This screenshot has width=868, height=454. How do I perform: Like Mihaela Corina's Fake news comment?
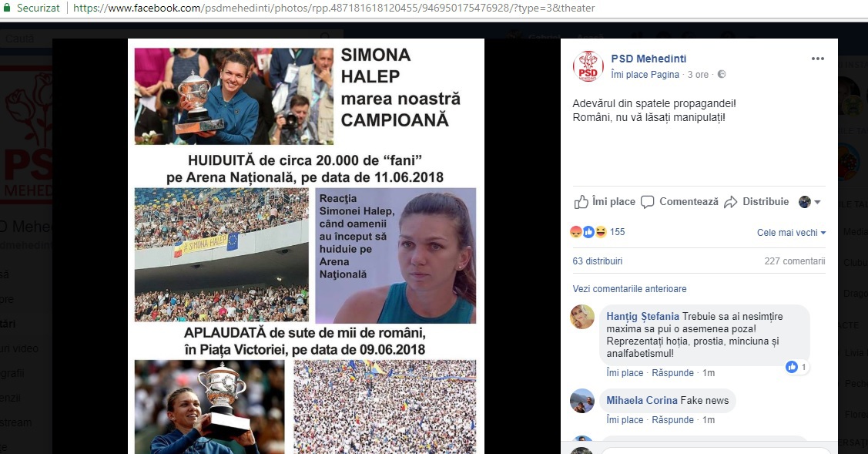pyautogui.click(x=625, y=420)
